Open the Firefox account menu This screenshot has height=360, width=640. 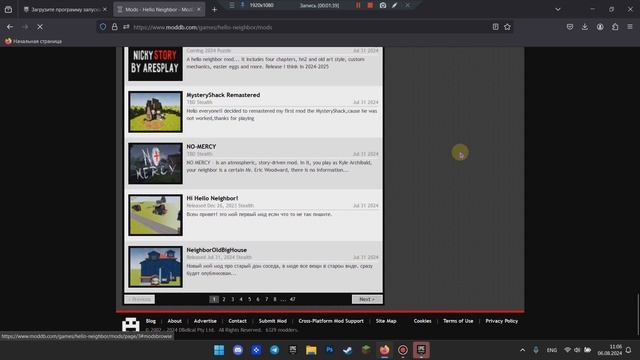pos(600,27)
